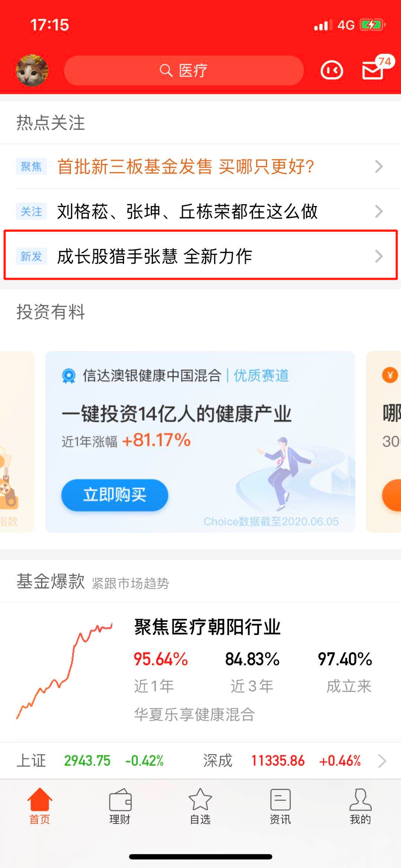Open the 资讯 news icon
This screenshot has height=868, width=401.
[x=280, y=800]
